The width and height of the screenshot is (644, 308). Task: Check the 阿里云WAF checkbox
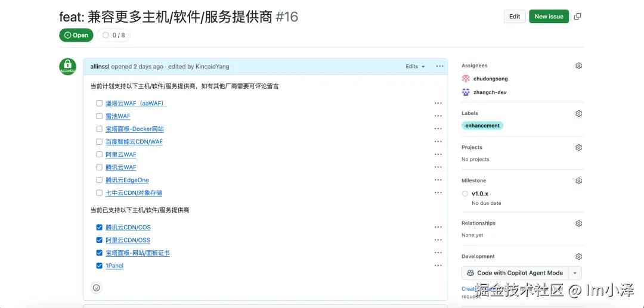[99, 154]
